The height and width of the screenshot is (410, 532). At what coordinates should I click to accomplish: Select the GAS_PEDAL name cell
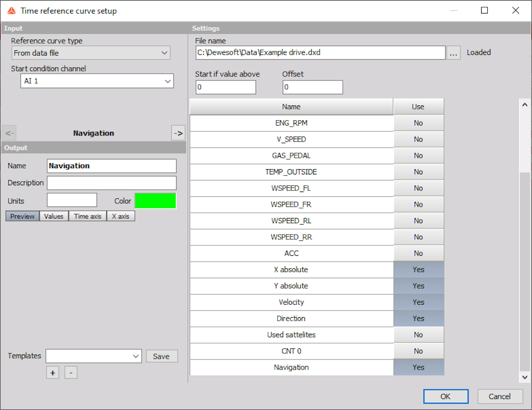pos(291,156)
